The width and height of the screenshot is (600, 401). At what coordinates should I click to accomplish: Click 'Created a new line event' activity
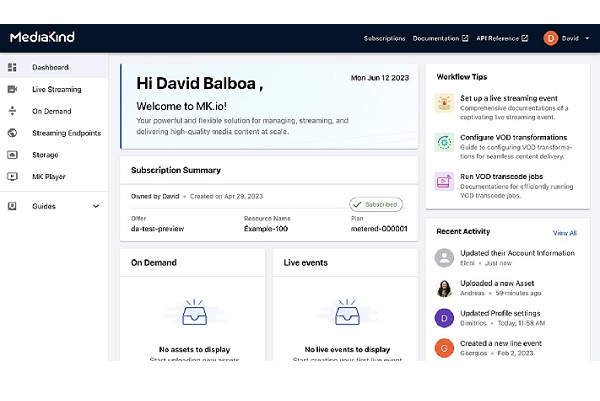pyautogui.click(x=501, y=343)
